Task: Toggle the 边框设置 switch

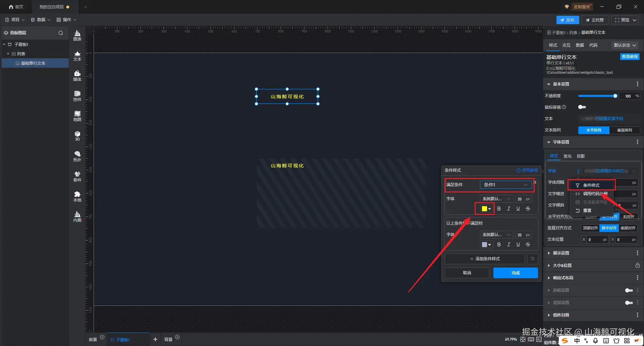Action: pos(629,290)
